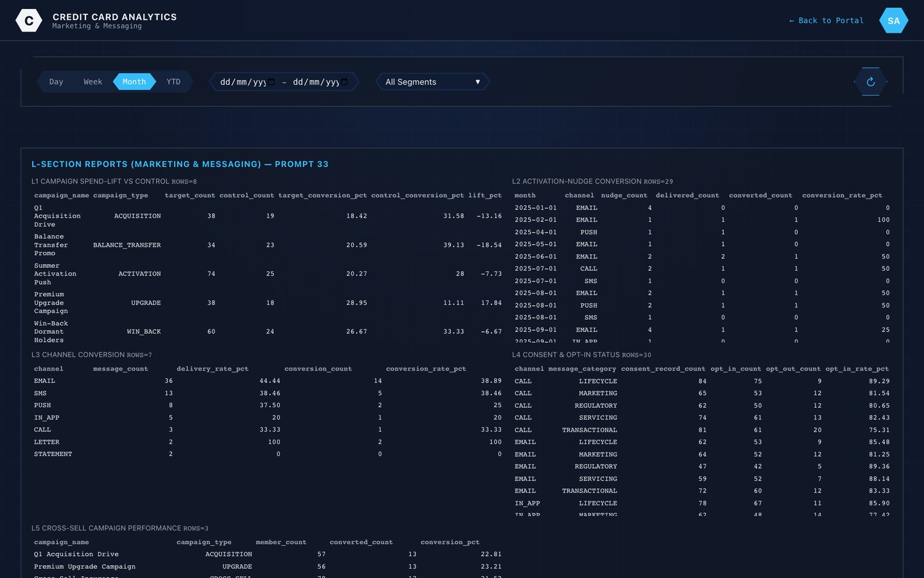This screenshot has height=578, width=924.
Task: Click lift value 17.84
Action: (x=492, y=303)
